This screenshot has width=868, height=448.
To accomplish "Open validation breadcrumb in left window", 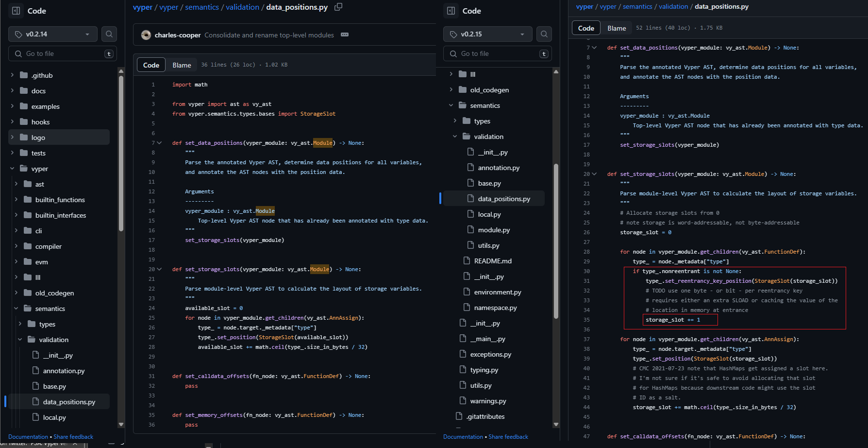I will click(x=242, y=7).
